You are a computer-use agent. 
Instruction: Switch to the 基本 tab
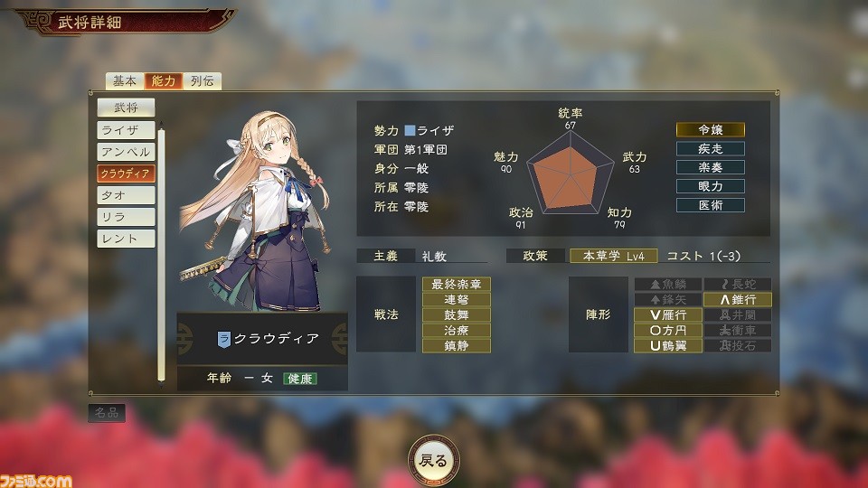pos(125,81)
